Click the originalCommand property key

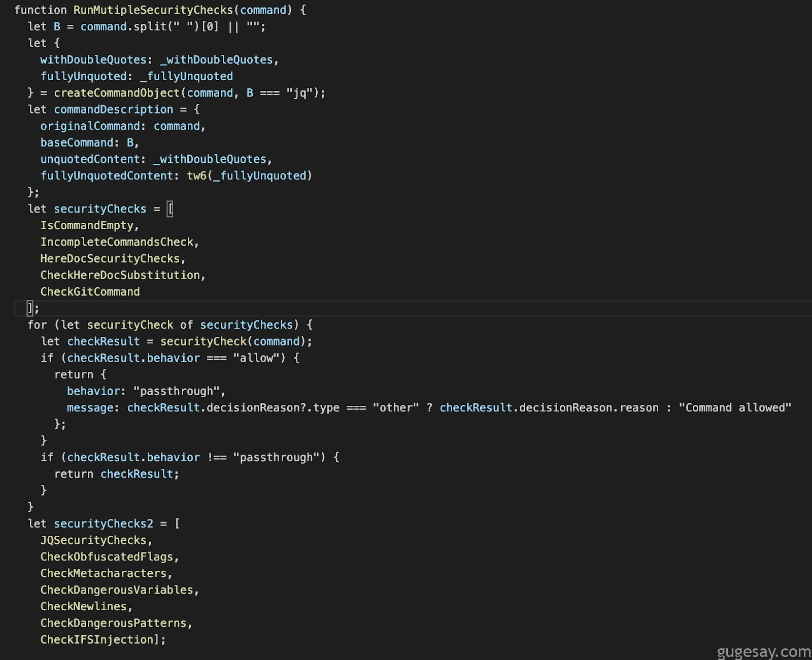tap(90, 126)
